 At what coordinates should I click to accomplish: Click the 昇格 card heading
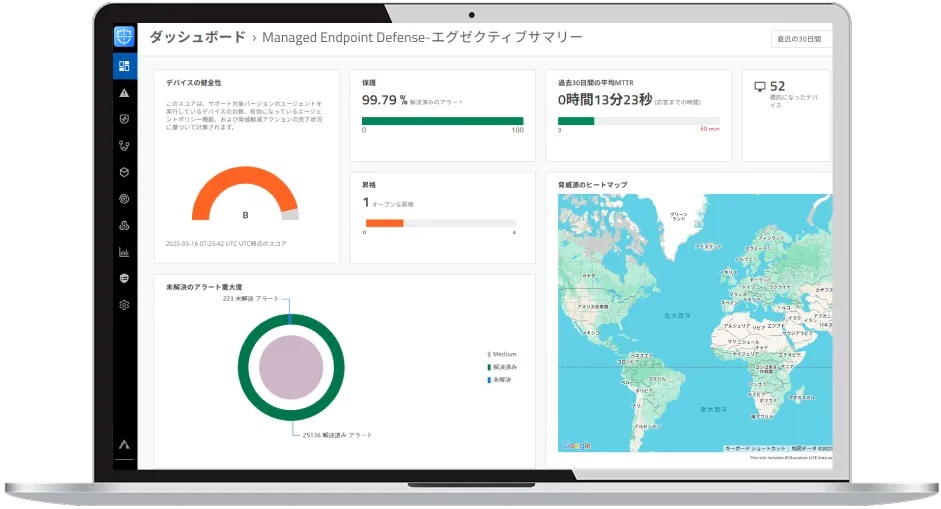click(x=369, y=185)
